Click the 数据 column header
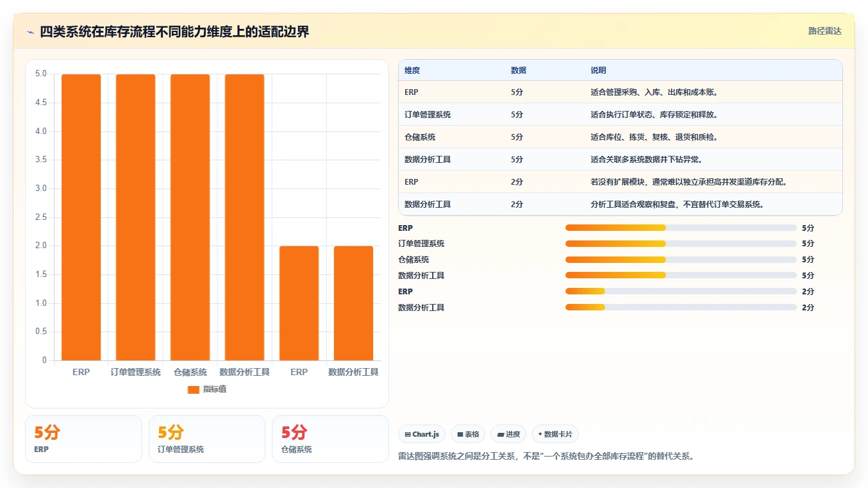 tap(519, 71)
